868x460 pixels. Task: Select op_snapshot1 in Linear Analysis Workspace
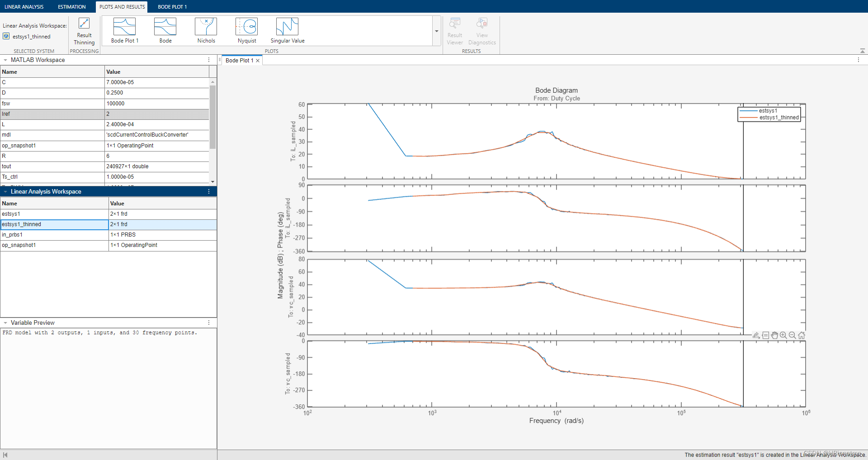108,245
